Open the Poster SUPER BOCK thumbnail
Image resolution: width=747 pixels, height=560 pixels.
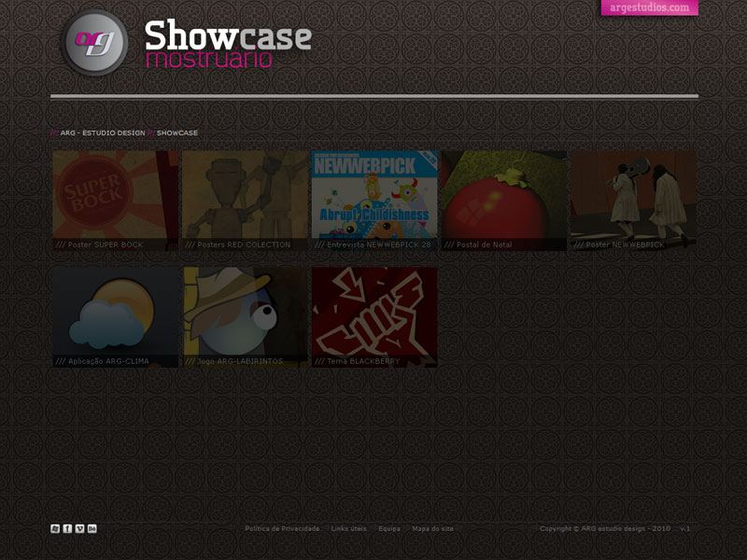click(115, 201)
